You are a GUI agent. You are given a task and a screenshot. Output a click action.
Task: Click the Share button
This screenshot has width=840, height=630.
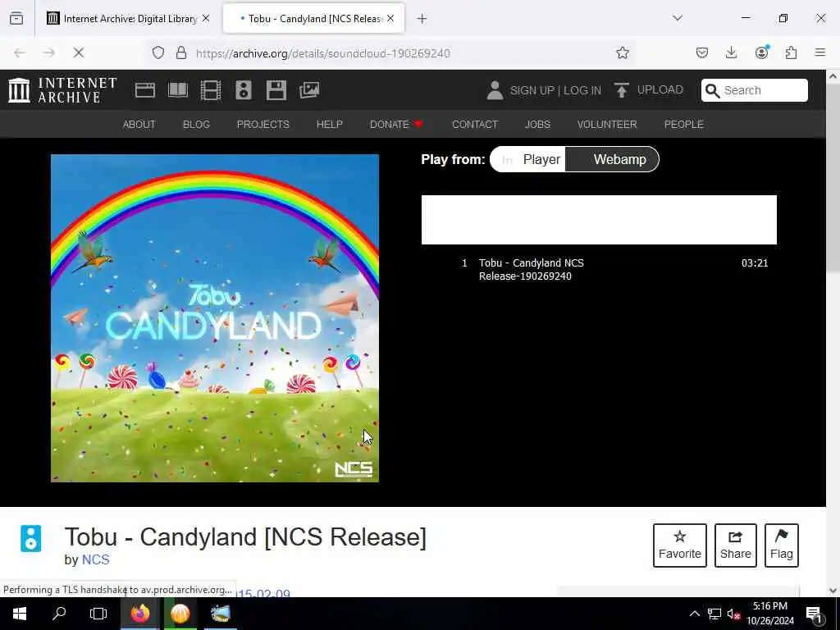pos(736,546)
